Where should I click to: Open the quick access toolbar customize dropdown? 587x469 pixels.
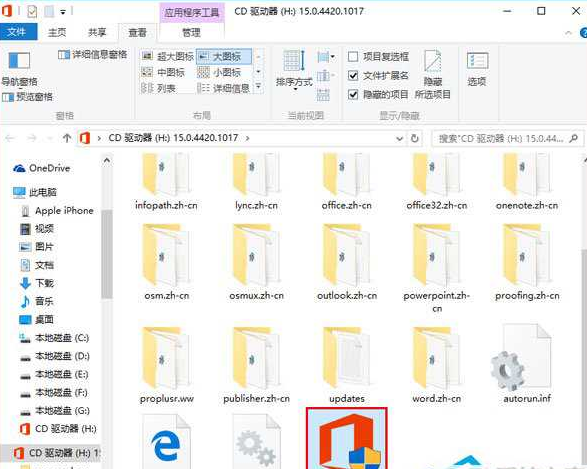[x=63, y=12]
